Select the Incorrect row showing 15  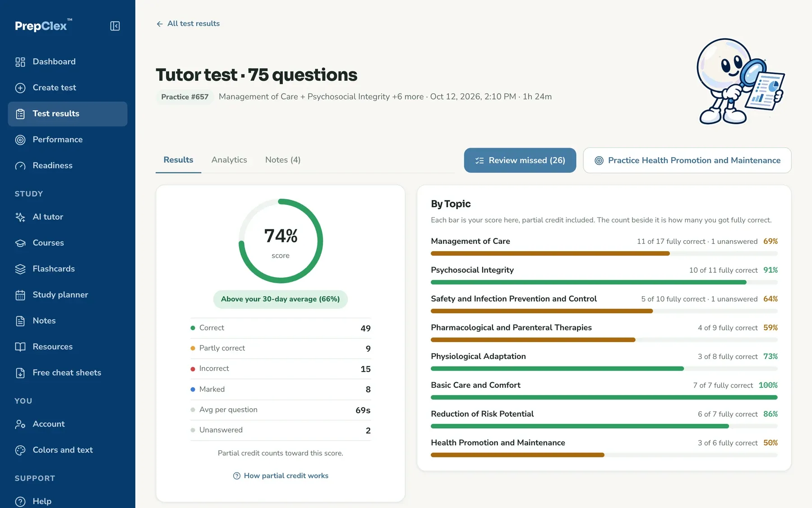coord(281,369)
